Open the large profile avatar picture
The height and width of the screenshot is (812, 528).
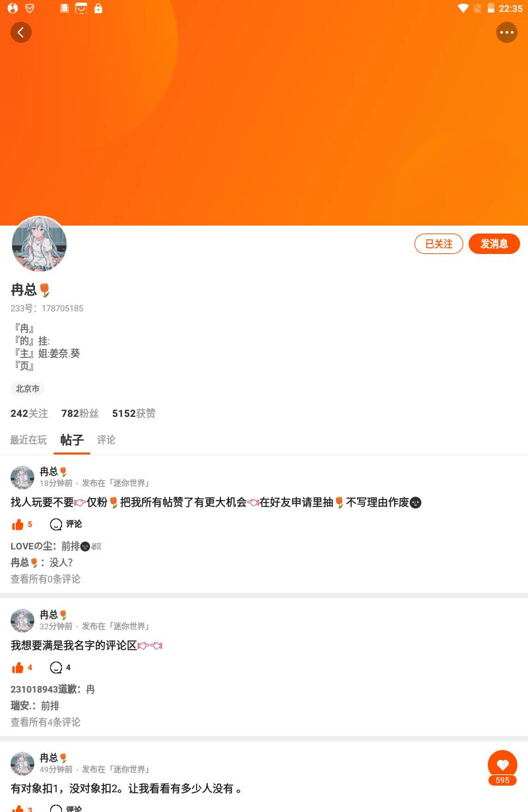click(39, 244)
